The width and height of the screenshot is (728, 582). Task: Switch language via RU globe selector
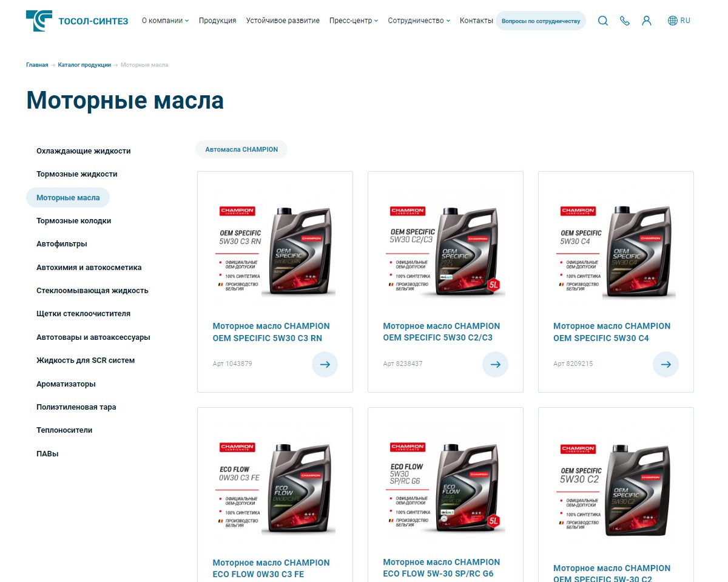pyautogui.click(x=679, y=21)
